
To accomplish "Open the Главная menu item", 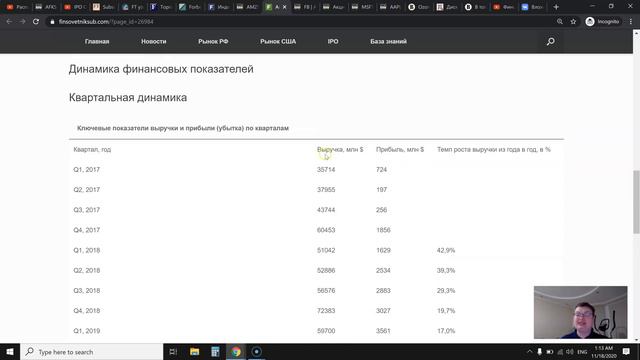I will point(97,41).
